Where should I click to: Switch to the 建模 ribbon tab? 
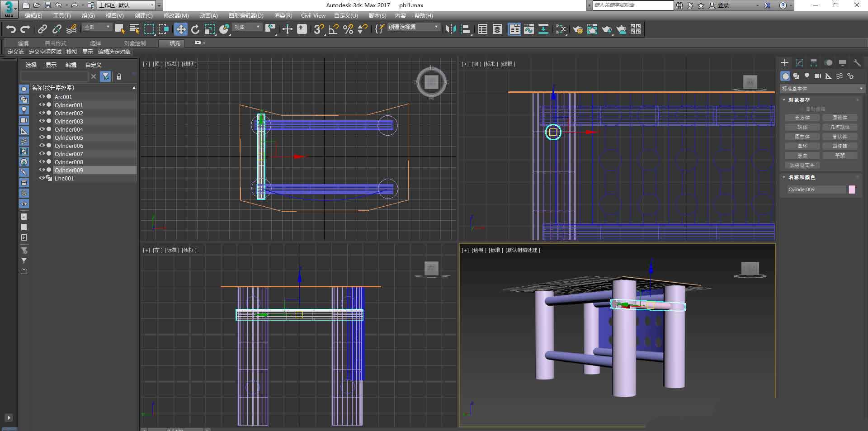[x=23, y=43]
